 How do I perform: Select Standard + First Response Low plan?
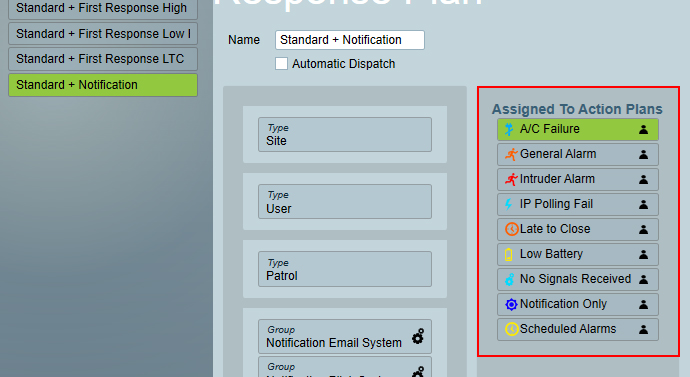103,33
